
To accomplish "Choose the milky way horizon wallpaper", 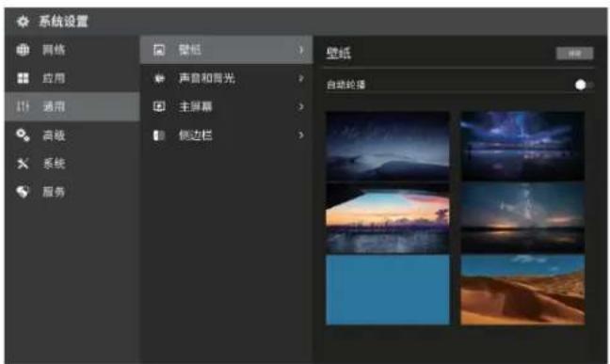I will (x=522, y=218).
